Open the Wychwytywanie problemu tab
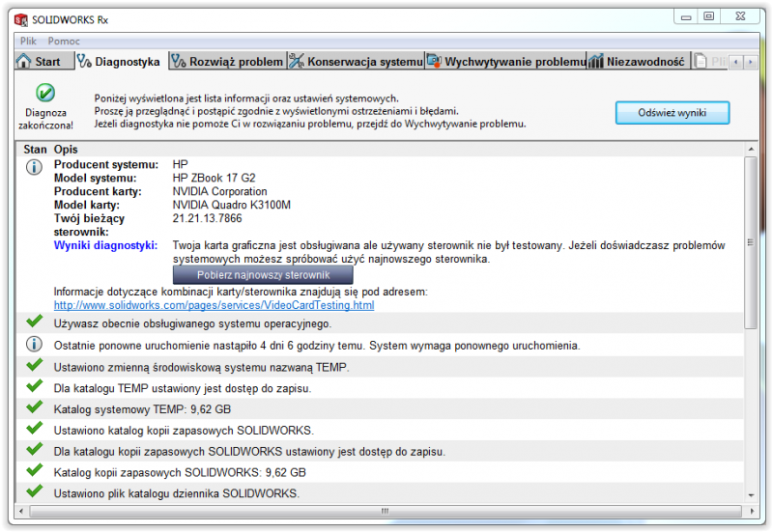Image resolution: width=773 pixels, height=532 pixels. (x=506, y=61)
